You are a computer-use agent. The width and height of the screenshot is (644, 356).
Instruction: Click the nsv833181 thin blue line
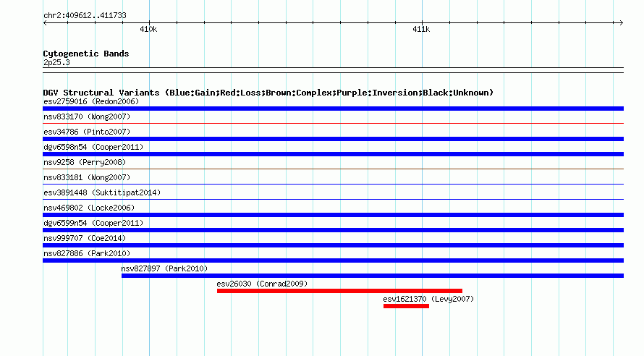pos(333,184)
